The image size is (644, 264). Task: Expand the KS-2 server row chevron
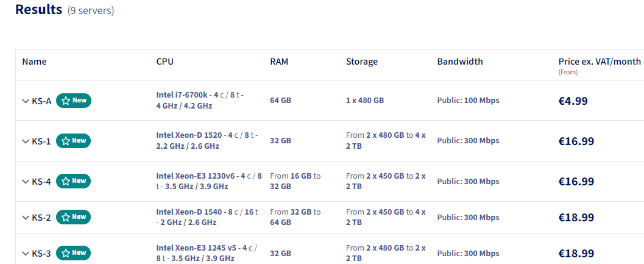tap(26, 218)
